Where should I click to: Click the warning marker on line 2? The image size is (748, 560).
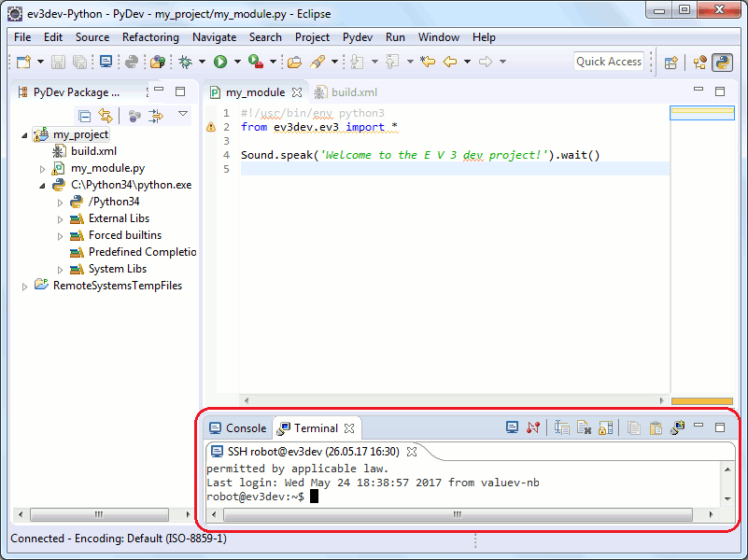(211, 127)
